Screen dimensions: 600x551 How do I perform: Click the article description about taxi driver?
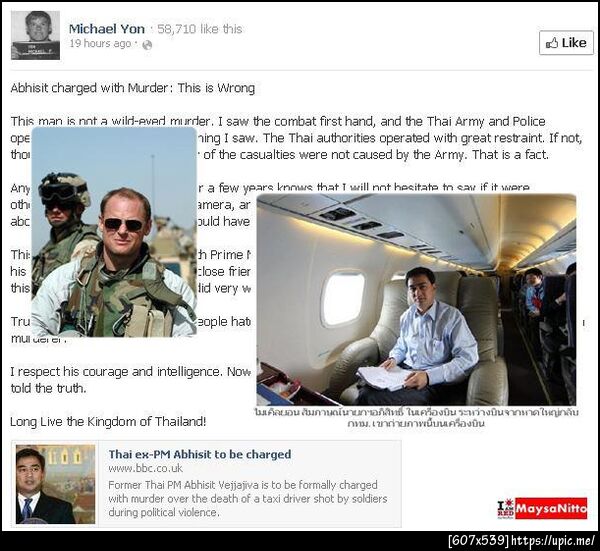point(248,499)
